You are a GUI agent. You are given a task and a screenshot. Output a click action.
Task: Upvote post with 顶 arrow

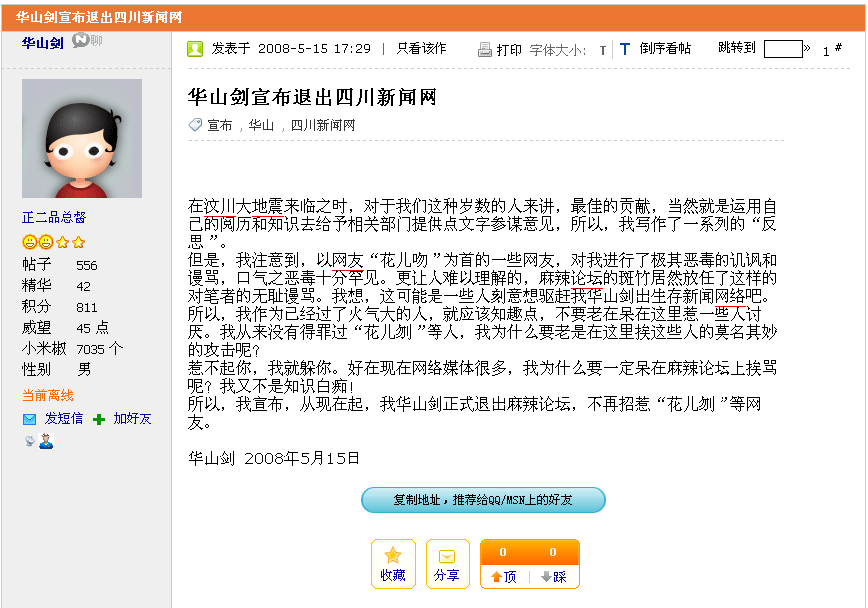[503, 576]
